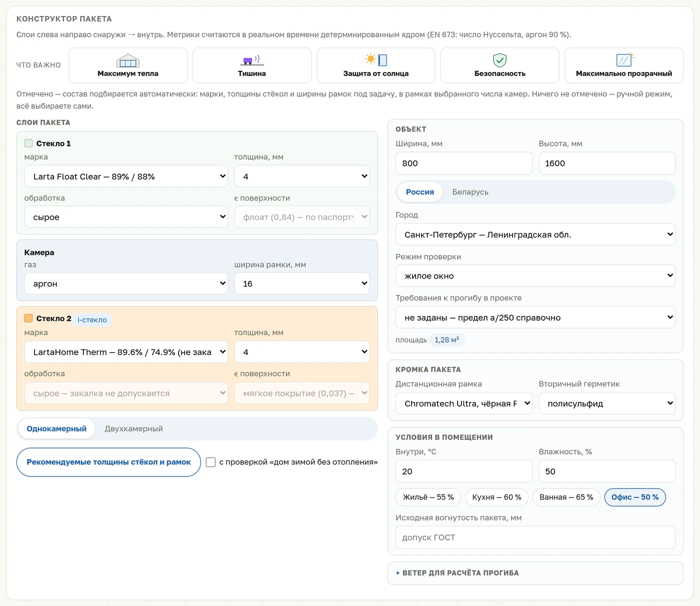
Task: Open Стекло 1 обработка dropdown сырое
Action: [126, 217]
